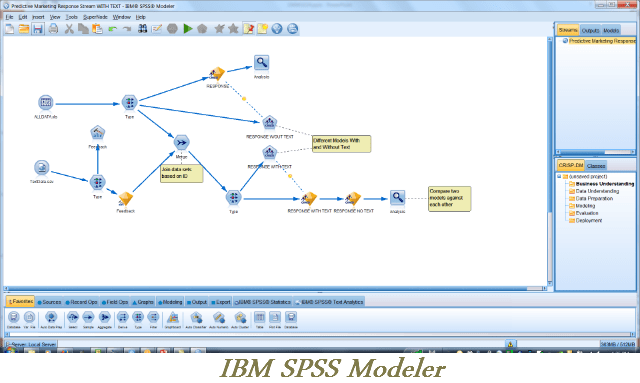This screenshot has height=383, width=640.
Task: Select the TextData.csv source node
Action: (42, 168)
